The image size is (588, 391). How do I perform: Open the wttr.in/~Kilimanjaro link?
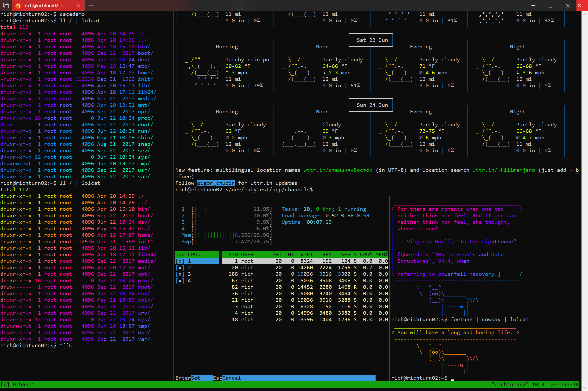point(503,170)
